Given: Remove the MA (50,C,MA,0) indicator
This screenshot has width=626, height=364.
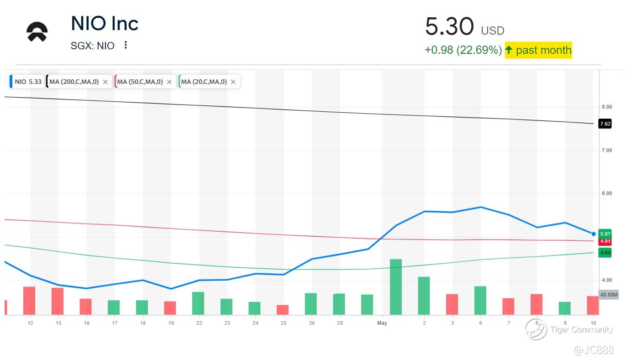Looking at the screenshot, I should pyautogui.click(x=169, y=82).
